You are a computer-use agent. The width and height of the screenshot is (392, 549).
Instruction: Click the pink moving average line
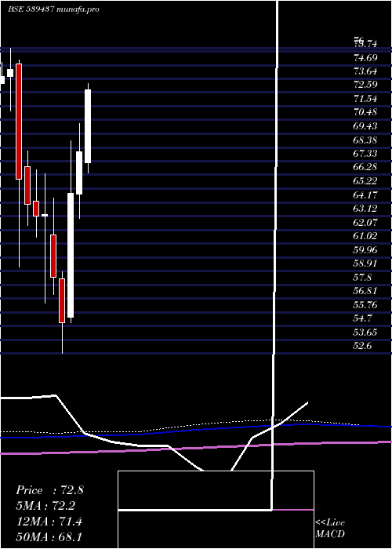point(196,448)
